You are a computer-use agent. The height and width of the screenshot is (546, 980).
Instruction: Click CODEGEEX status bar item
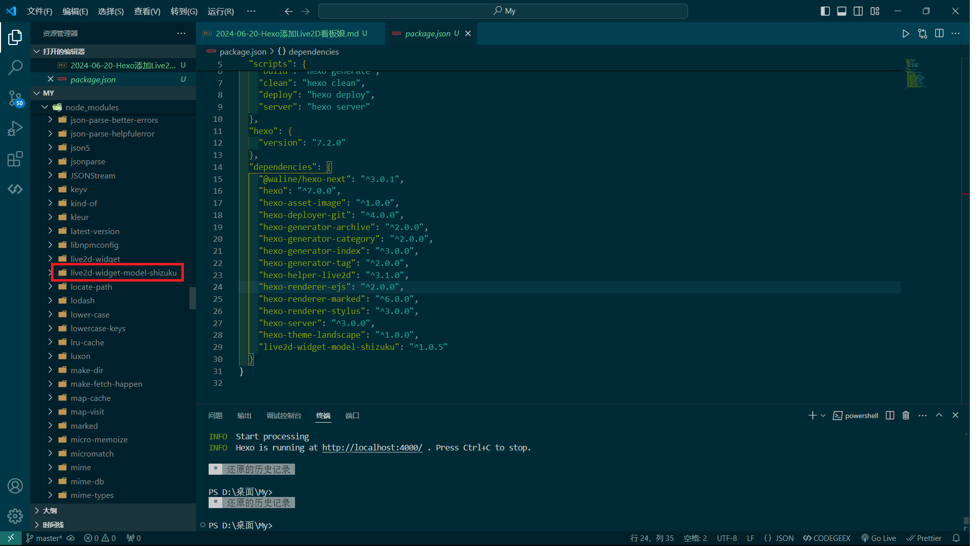826,538
